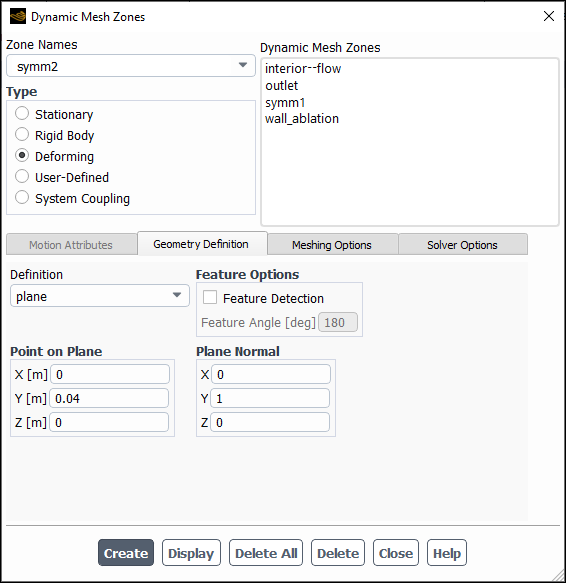Click the Plane Normal X input field
Screen dimensions: 566x583
click(x=271, y=374)
